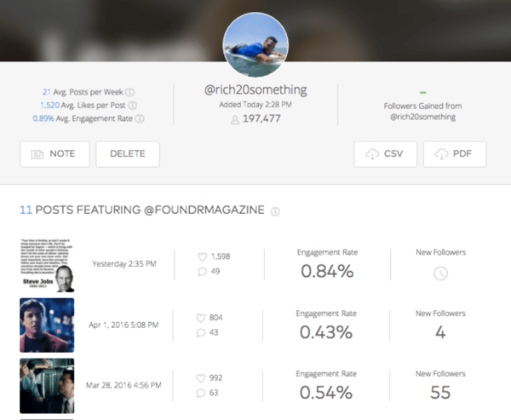The height and width of the screenshot is (420, 511).
Task: Click the 0.84% engagement rate value
Action: pos(327,271)
